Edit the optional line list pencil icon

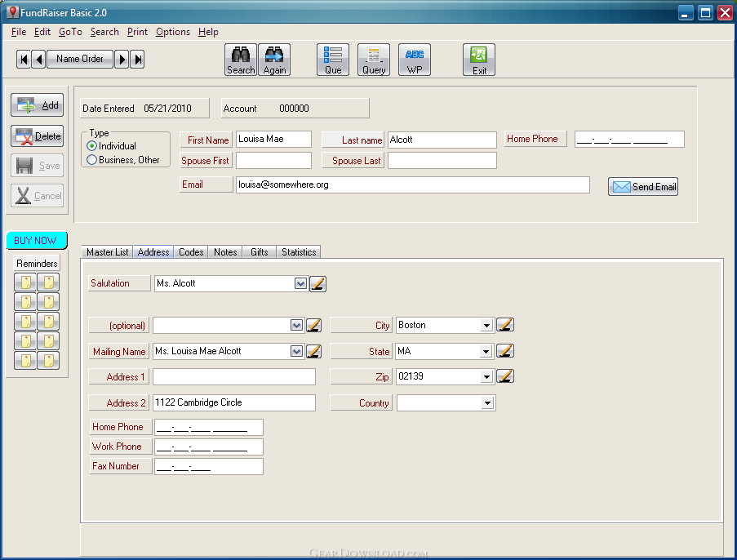coord(313,326)
